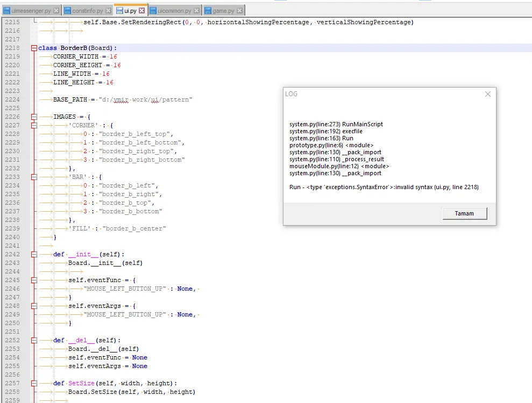
Task: Click the save icon on uicommon.py tab
Action: tap(153, 11)
